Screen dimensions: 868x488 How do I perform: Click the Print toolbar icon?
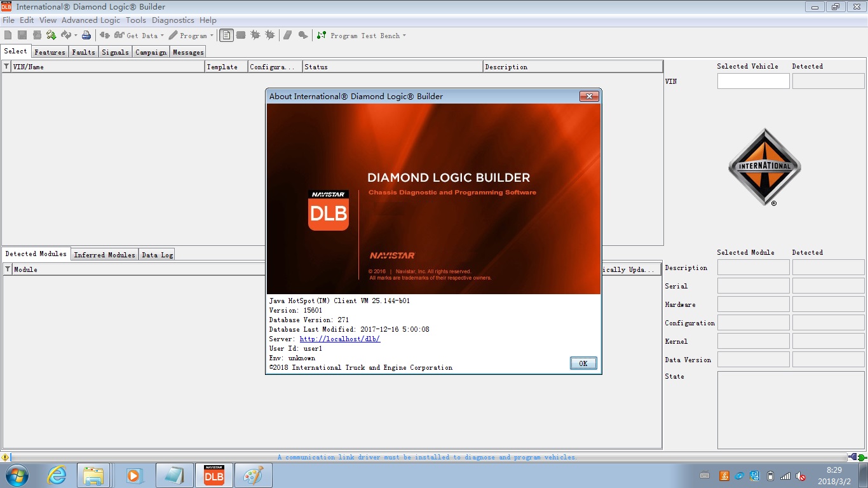pos(86,36)
